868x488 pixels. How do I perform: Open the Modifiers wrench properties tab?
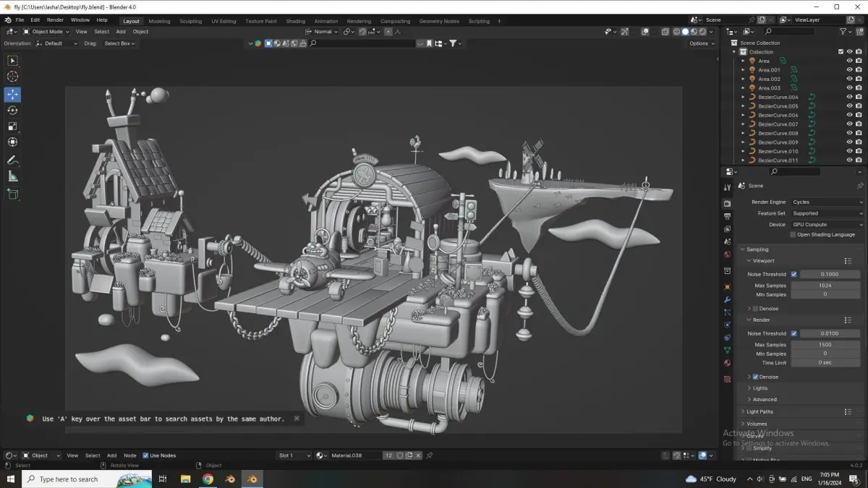(727, 299)
